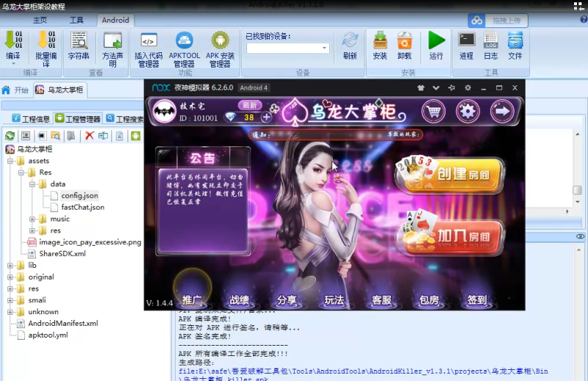Image resolution: width=588 pixels, height=381 pixels.
Task: Open the game settings gear icon
Action: coord(467,111)
